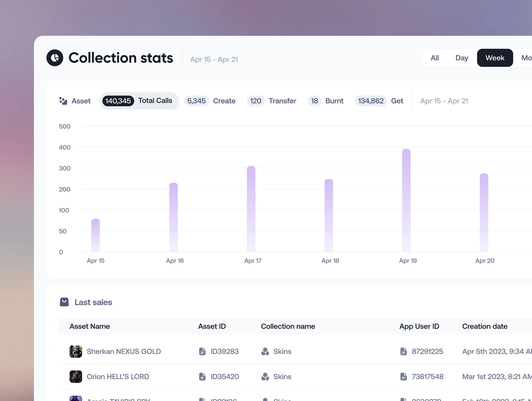
Task: Click Skins collection icon in Orion row
Action: pyautogui.click(x=265, y=377)
